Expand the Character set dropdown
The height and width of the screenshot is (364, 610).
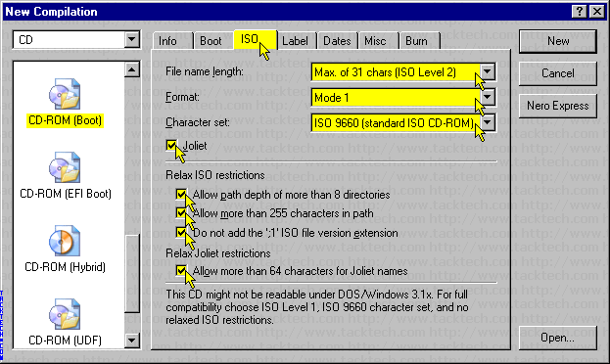(488, 123)
